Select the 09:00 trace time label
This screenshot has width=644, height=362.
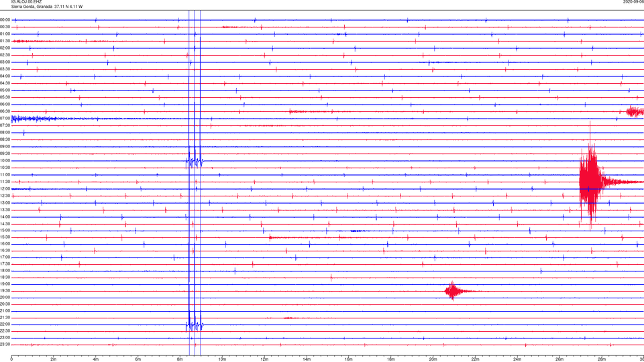5,147
